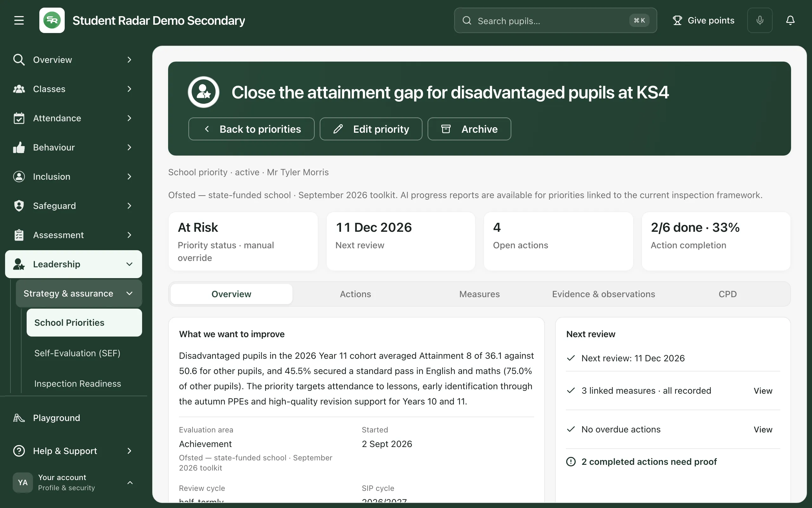Expand the Overview sidebar chevron
Image resolution: width=812 pixels, height=508 pixels.
click(129, 60)
